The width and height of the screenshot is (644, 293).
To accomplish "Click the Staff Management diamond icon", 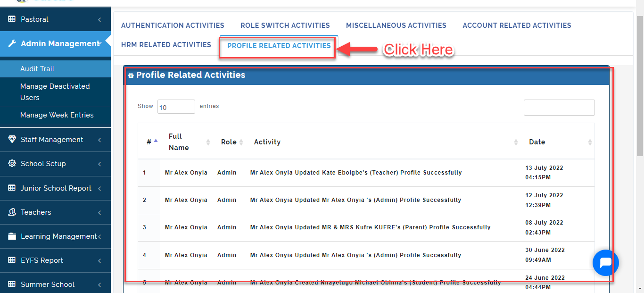I will point(12,140).
